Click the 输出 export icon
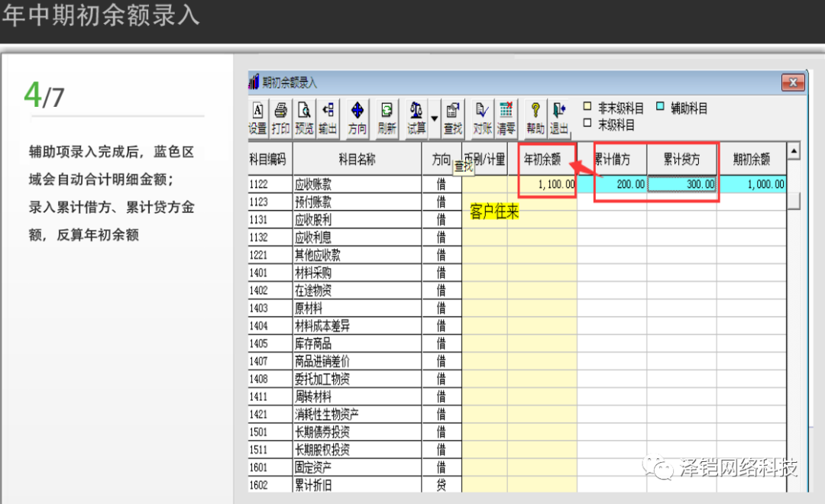Image resolution: width=825 pixels, height=504 pixels. tap(328, 118)
